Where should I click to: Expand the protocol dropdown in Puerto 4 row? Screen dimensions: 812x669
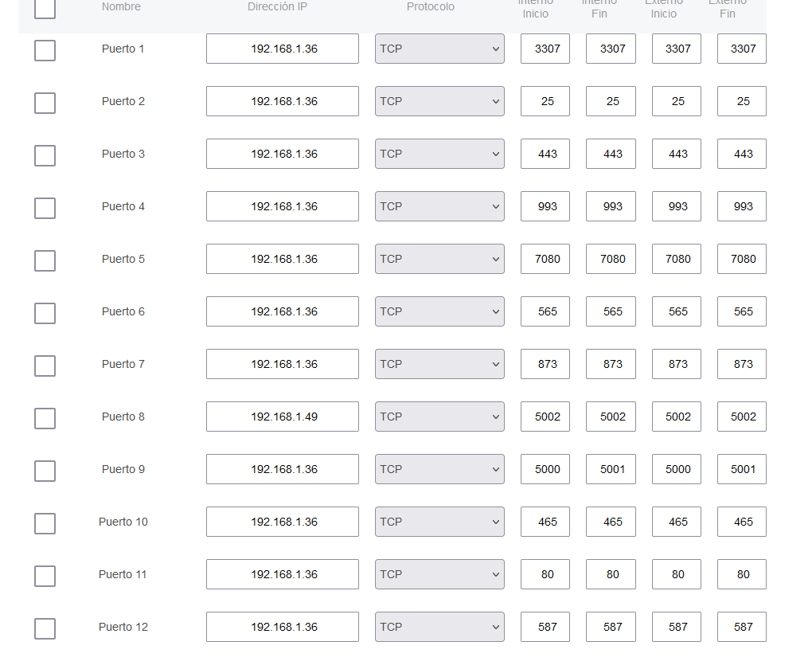(439, 206)
